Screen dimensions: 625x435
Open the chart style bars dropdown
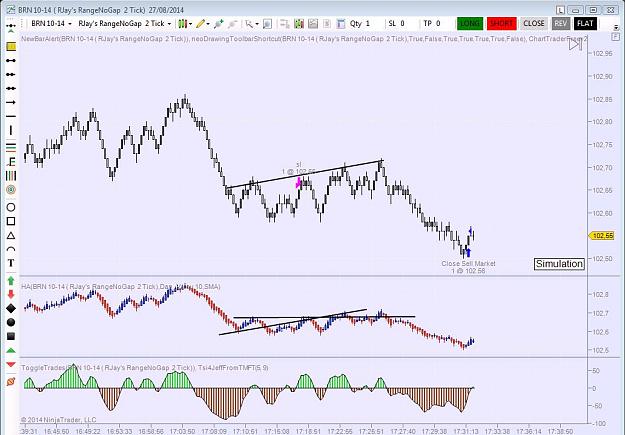[x=185, y=24]
